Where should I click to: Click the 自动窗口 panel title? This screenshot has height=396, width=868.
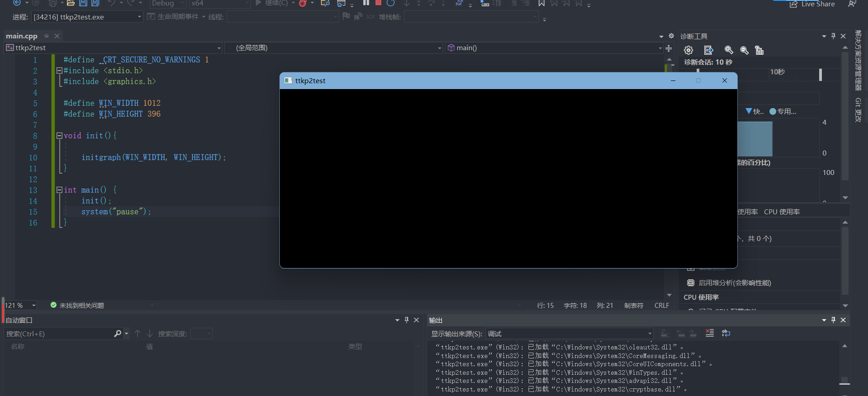click(x=19, y=320)
